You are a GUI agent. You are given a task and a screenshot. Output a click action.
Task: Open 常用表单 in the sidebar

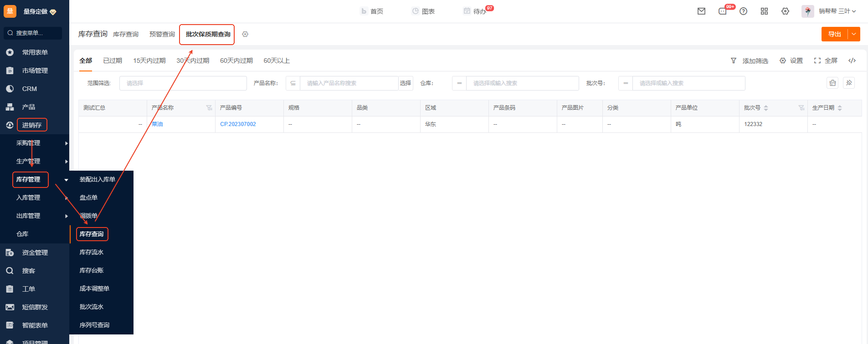coord(35,52)
